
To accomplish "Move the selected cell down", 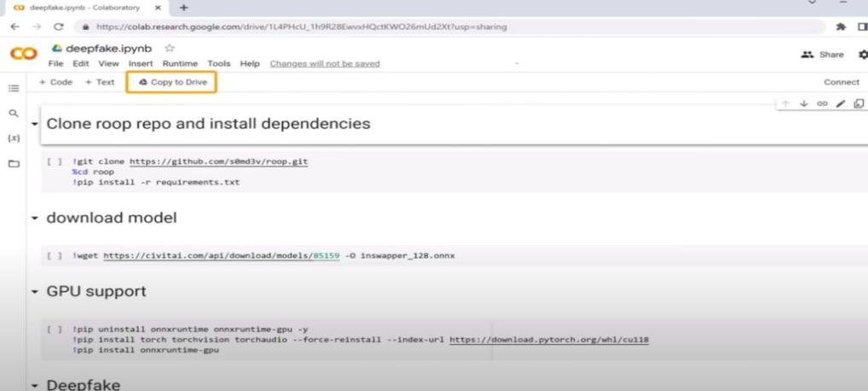I will click(804, 103).
